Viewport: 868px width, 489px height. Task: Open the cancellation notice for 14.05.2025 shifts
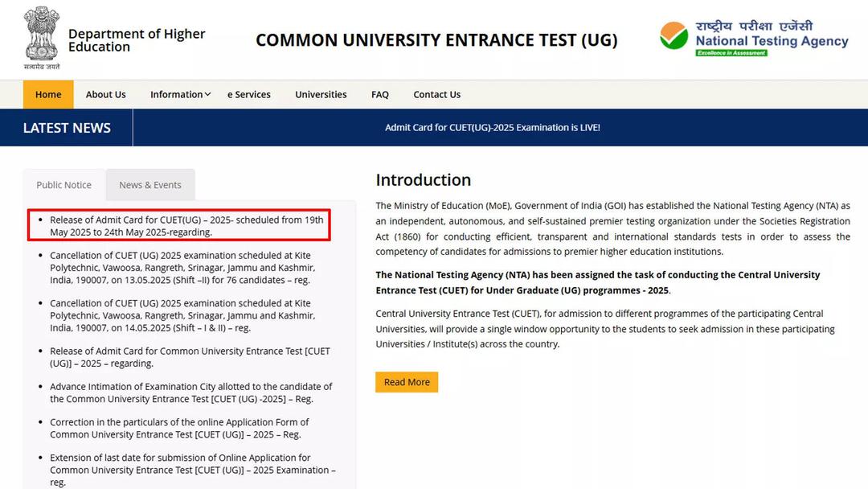[x=182, y=315]
